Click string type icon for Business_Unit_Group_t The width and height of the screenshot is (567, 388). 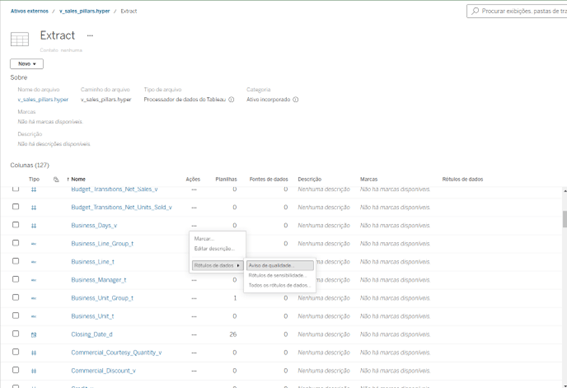coord(34,298)
